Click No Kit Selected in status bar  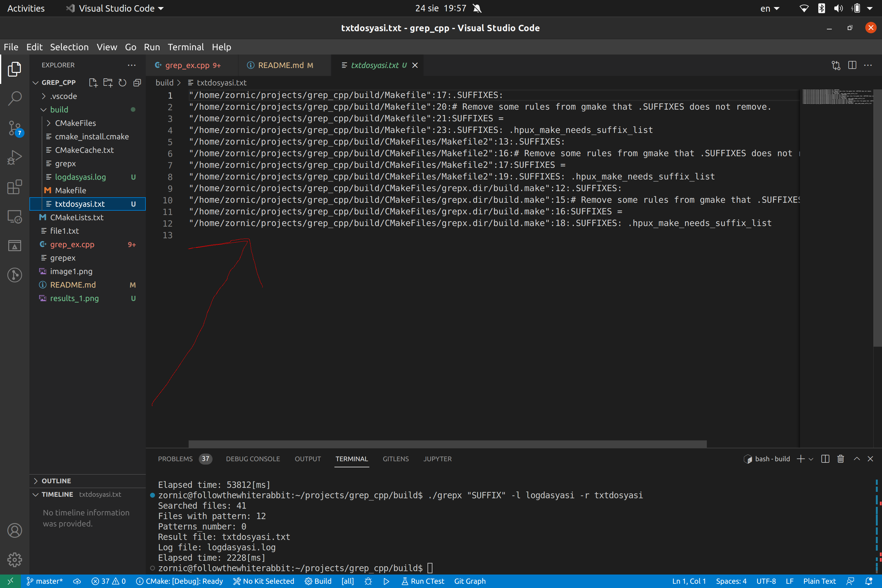click(264, 581)
